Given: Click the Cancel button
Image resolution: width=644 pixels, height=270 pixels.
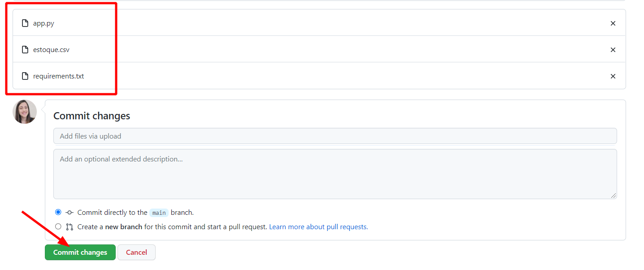Looking at the screenshot, I should point(136,252).
